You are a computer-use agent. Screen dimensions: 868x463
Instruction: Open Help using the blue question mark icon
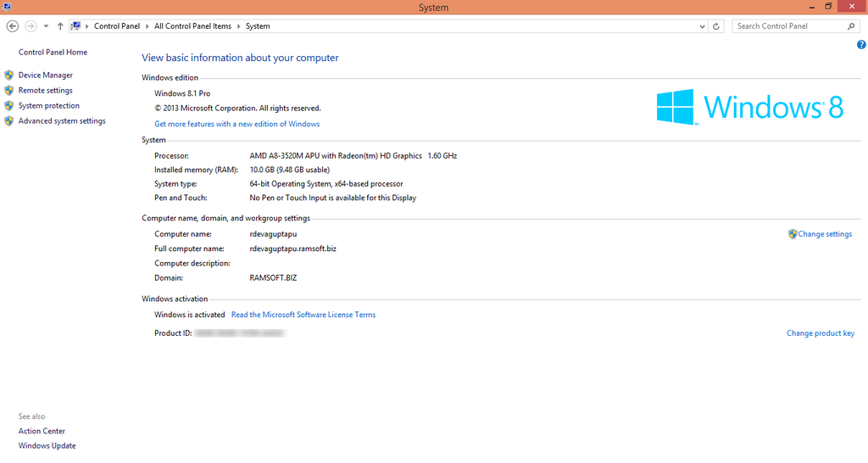click(861, 45)
